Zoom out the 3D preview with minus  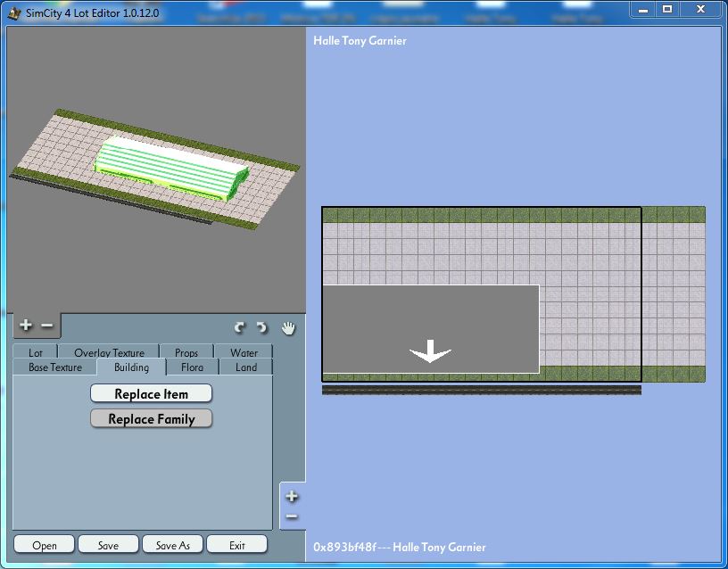coord(47,326)
